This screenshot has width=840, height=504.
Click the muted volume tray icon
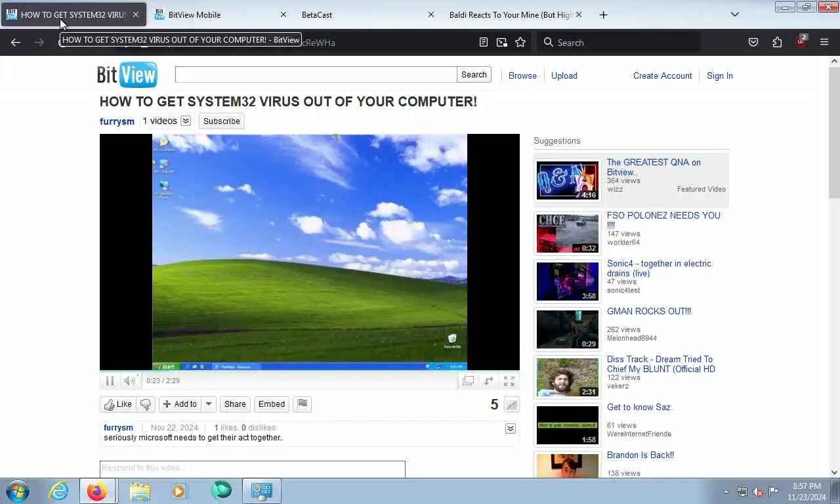click(x=757, y=492)
